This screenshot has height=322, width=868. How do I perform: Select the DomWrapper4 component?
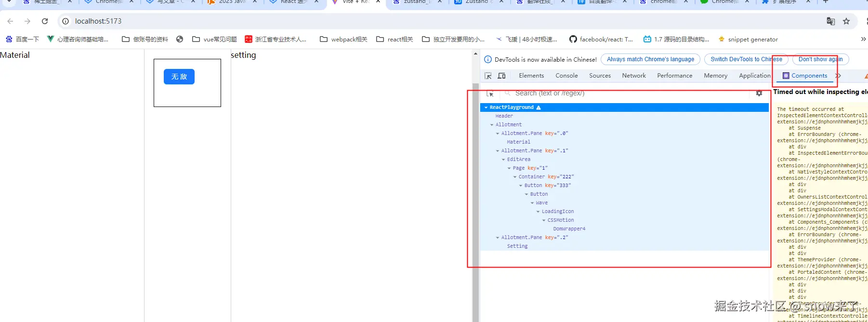pyautogui.click(x=569, y=229)
